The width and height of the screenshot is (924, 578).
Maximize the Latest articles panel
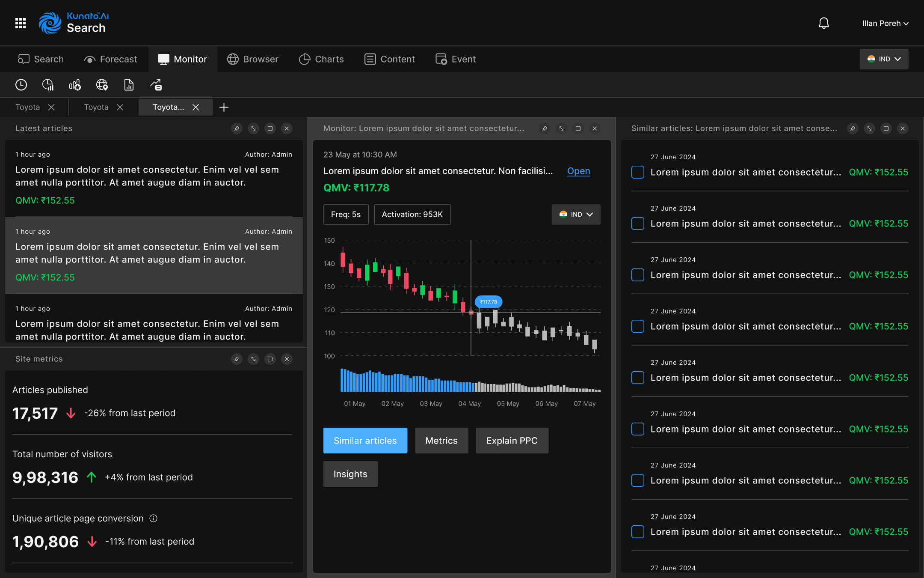point(270,128)
